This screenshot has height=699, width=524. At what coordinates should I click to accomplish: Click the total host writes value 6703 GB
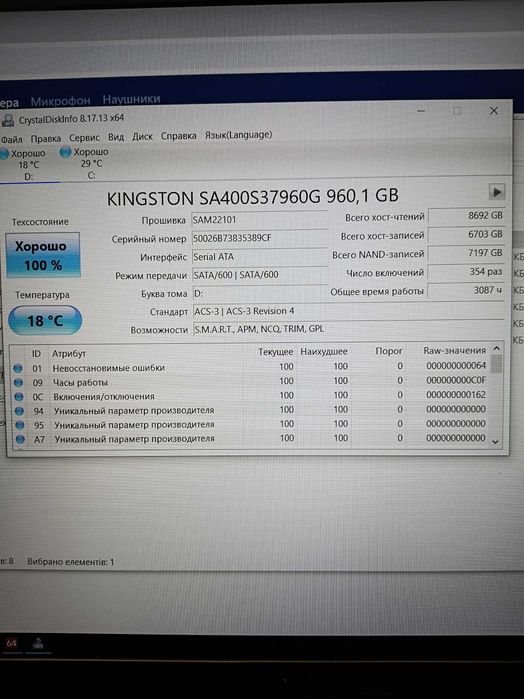click(x=466, y=234)
